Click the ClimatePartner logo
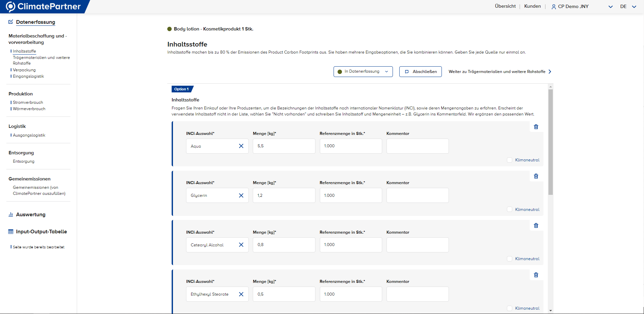This screenshot has height=314, width=644. (x=44, y=7)
